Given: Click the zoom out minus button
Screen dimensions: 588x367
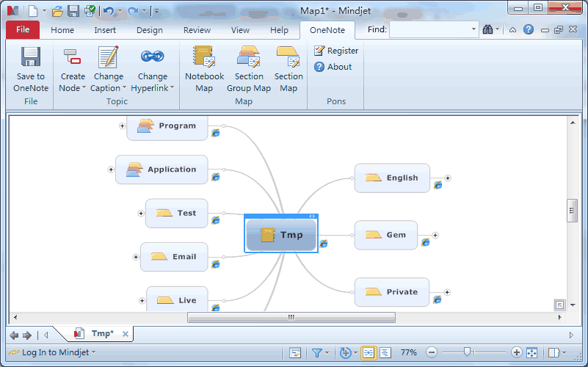Looking at the screenshot, I should tap(432, 352).
